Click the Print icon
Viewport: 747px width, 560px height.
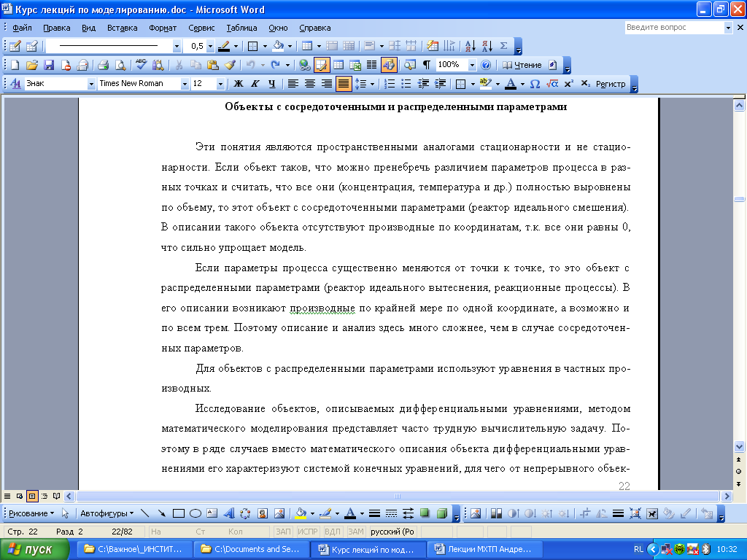click(x=103, y=65)
